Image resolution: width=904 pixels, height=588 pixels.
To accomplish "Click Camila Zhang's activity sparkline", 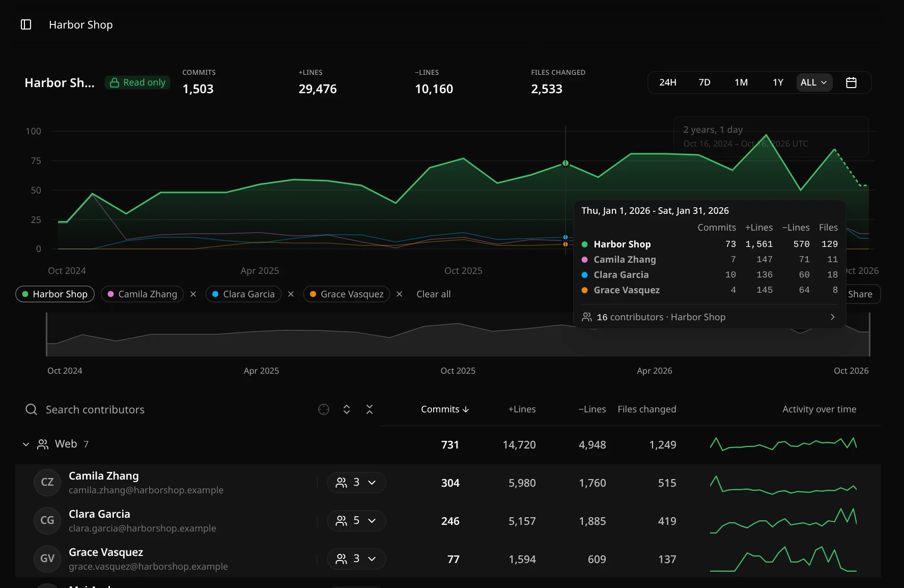I will [x=783, y=484].
